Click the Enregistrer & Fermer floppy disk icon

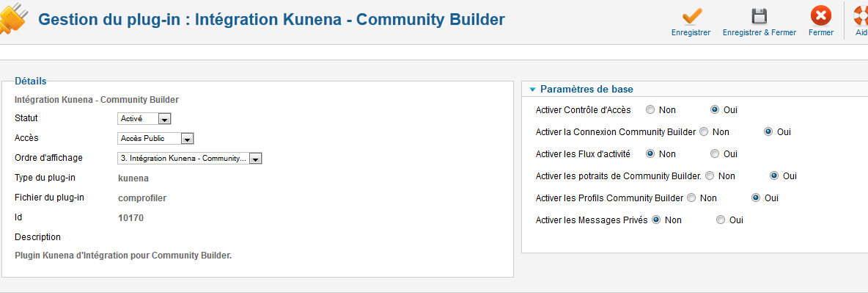(x=759, y=16)
